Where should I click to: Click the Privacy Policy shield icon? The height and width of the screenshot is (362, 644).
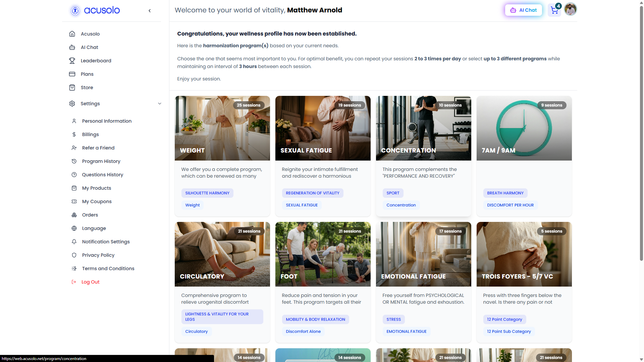pyautogui.click(x=74, y=255)
